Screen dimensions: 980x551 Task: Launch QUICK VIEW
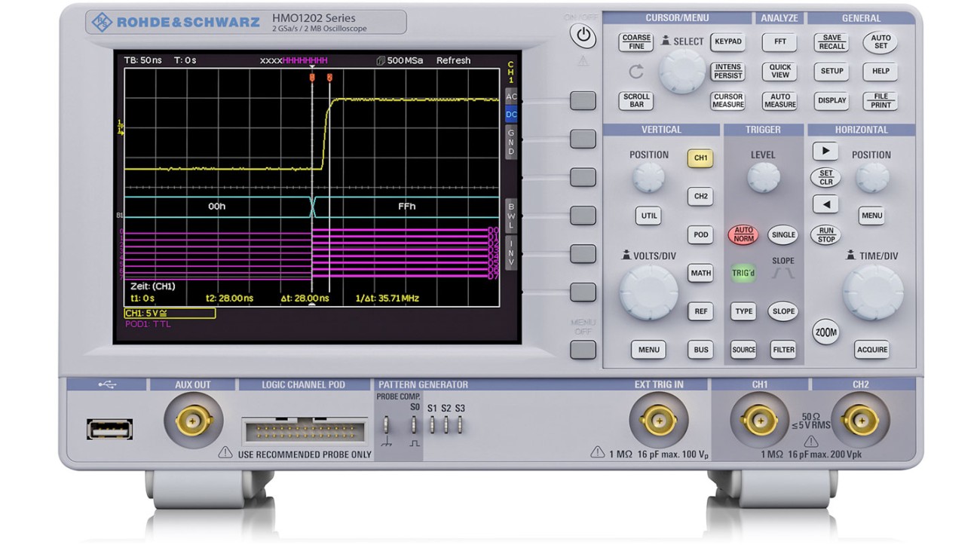click(x=779, y=72)
